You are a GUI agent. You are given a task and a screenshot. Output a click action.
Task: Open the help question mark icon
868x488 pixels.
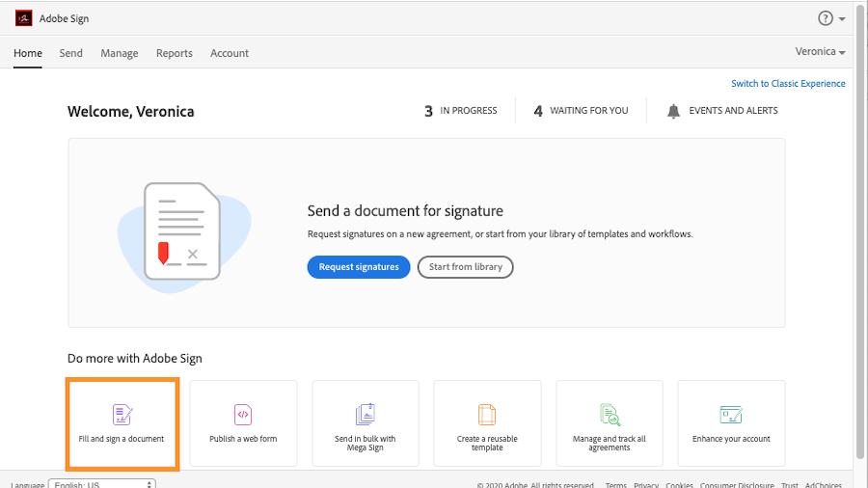pyautogui.click(x=826, y=18)
